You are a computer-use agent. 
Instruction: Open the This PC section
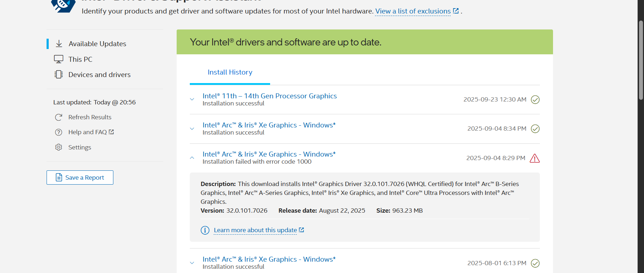(x=80, y=59)
